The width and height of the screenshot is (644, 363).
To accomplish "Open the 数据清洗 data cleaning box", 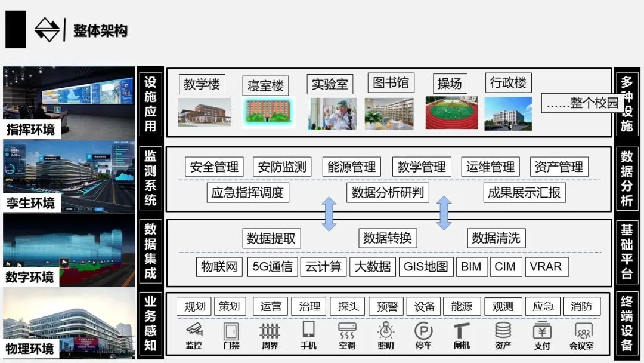I will point(497,238).
